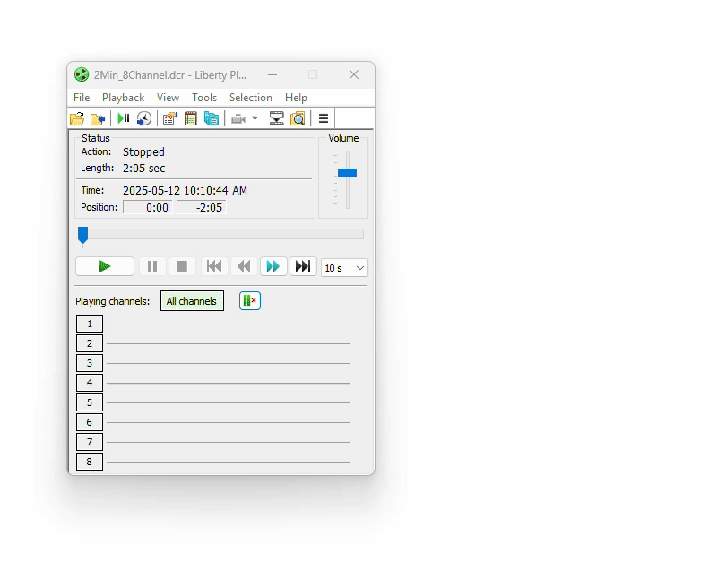Click the magnifier search folder icon
726x588 pixels.
tap(298, 118)
